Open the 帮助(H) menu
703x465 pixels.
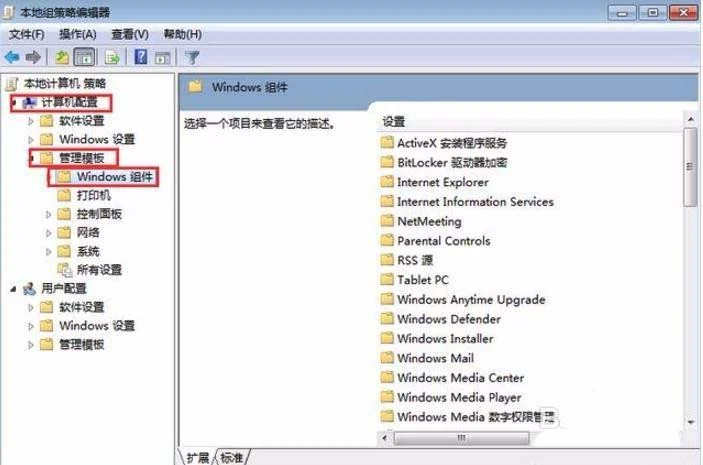tap(182, 34)
